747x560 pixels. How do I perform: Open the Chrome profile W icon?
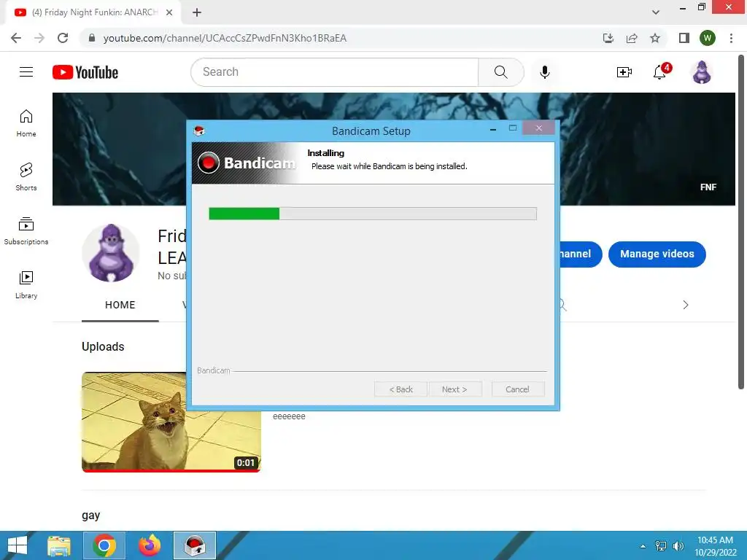(708, 38)
